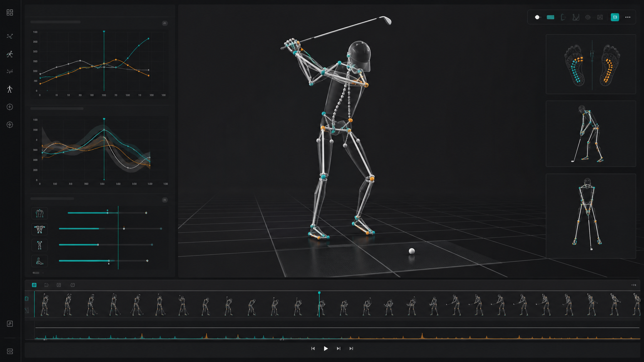Open the side view skeleton thumbnail

coord(591,134)
